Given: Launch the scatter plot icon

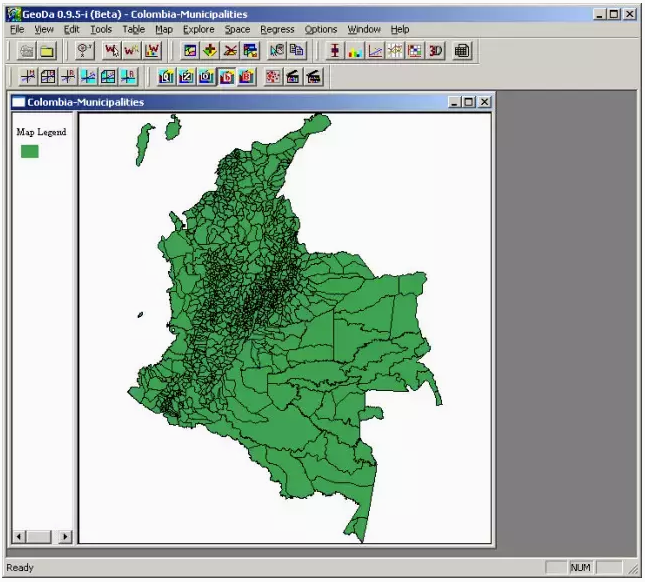Looking at the screenshot, I should click(x=375, y=51).
